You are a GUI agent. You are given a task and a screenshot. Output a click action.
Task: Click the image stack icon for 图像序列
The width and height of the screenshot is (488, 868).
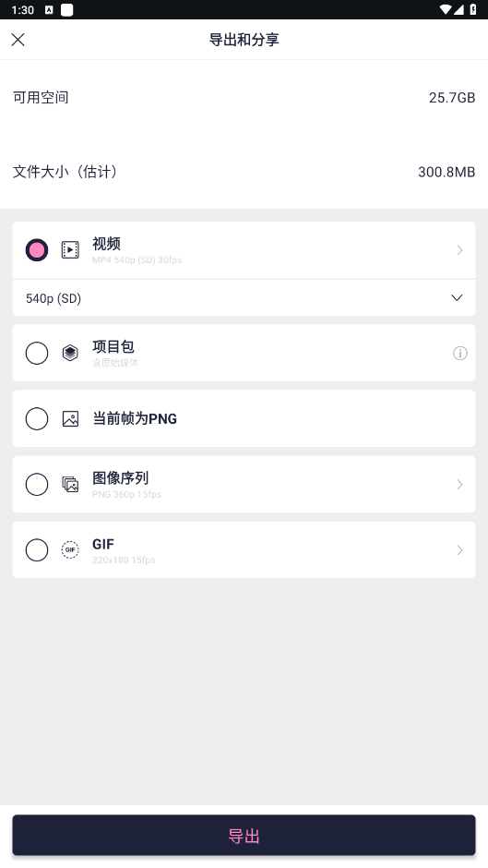point(70,485)
